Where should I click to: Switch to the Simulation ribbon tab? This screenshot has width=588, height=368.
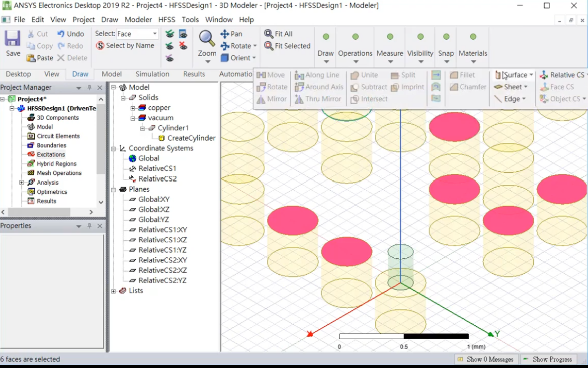(152, 74)
